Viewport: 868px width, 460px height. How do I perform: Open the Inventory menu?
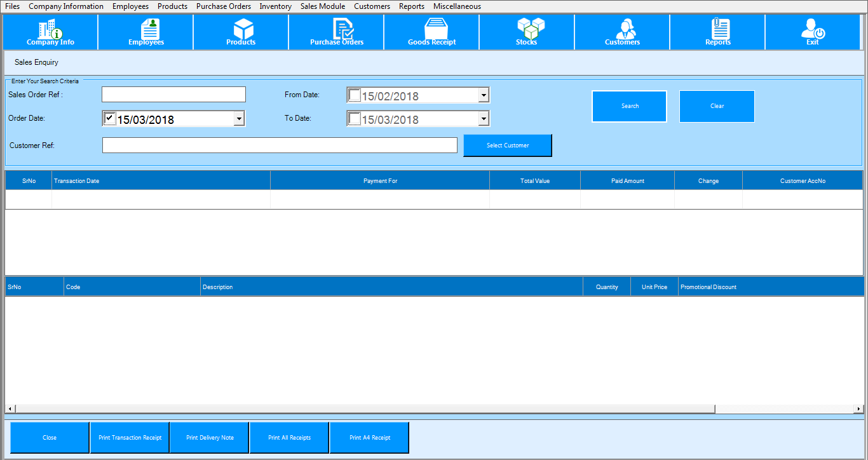[275, 6]
